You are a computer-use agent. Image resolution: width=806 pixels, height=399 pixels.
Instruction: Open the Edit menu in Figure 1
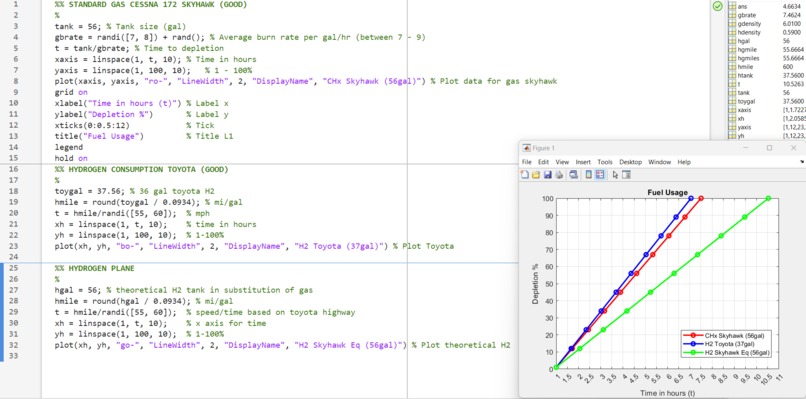(x=543, y=162)
